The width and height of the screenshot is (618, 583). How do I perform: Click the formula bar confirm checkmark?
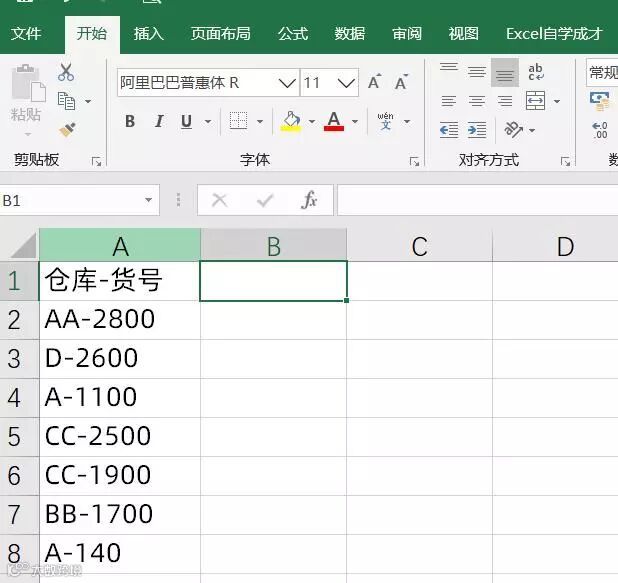[265, 200]
